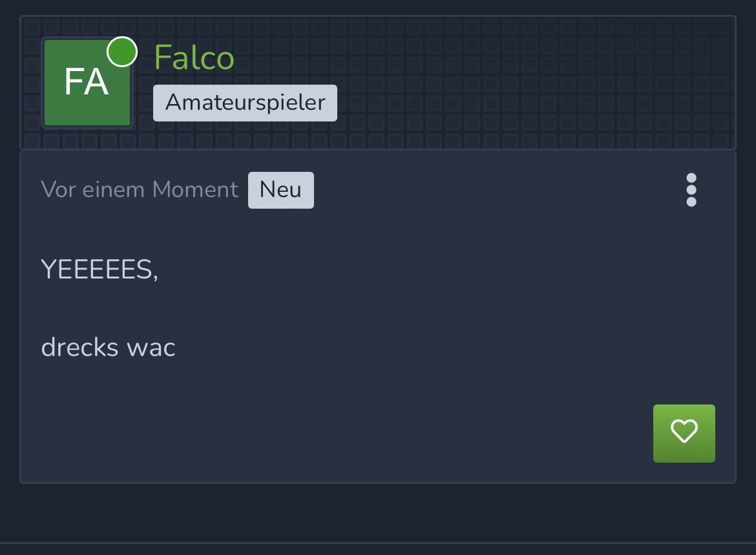756x555 pixels.
Task: Like the post with the heart button
Action: pos(684,433)
